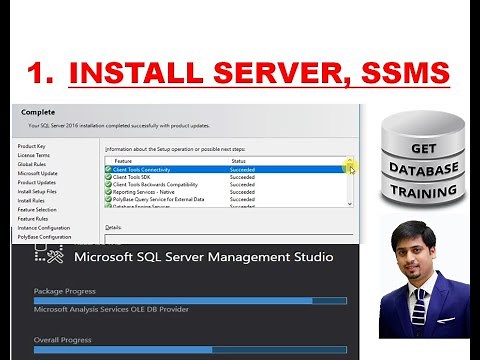Viewport: 480px width, 360px height.
Task: Click inside the Details text box
Action: [x=229, y=239]
